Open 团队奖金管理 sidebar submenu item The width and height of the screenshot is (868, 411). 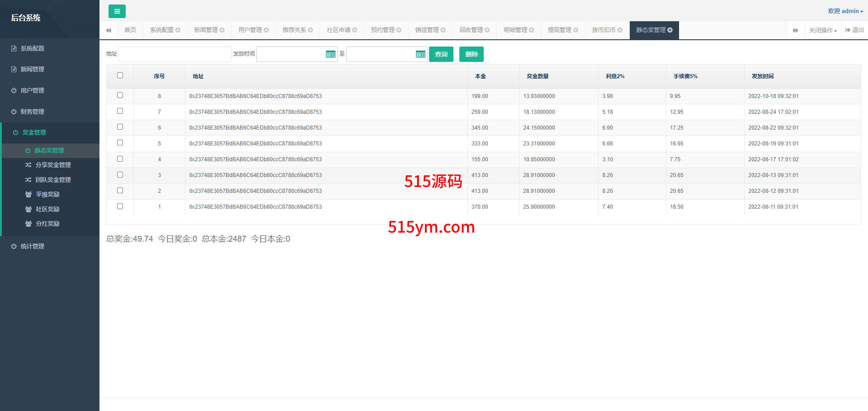(x=53, y=180)
